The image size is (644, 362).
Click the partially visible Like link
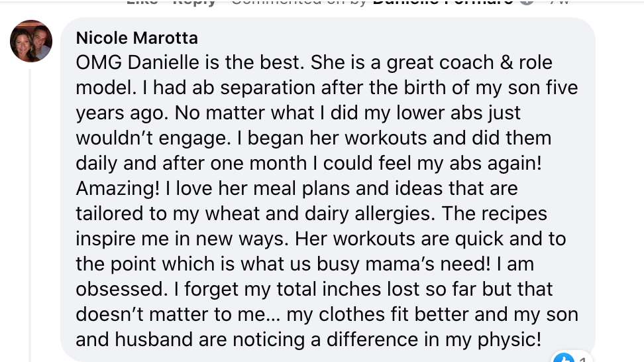pos(142,3)
